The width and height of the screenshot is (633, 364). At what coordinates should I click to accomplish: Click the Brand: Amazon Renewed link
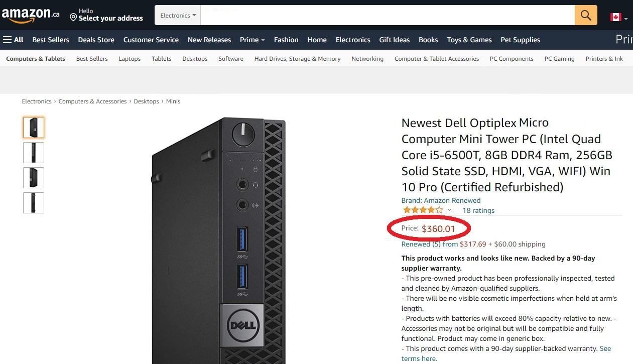tap(441, 200)
